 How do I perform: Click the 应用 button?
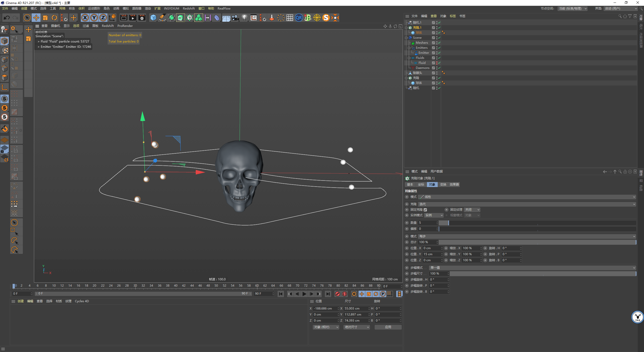(388, 327)
